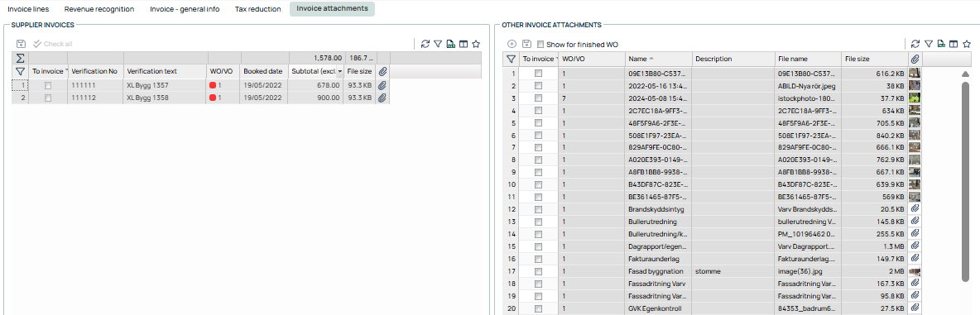Image resolution: width=980 pixels, height=315 pixels.
Task: Tick To invoice for GVK Egenkontroll row
Action: click(x=538, y=308)
